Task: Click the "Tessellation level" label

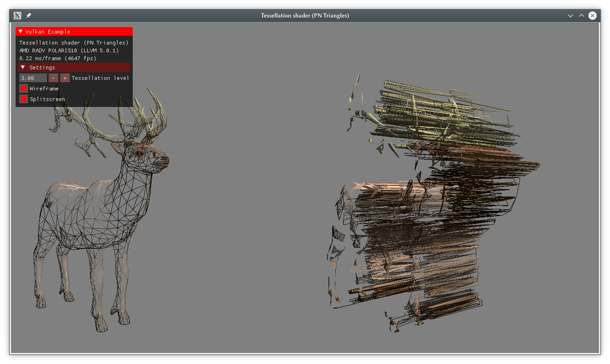Action: [100, 78]
